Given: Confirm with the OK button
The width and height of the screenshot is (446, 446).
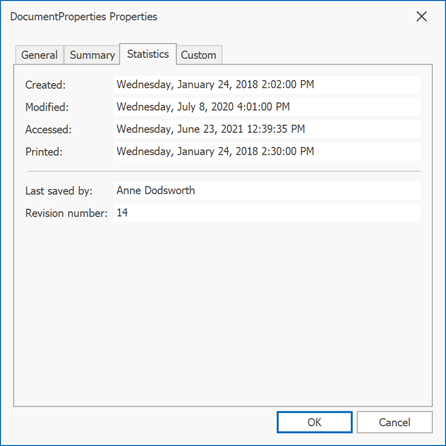Looking at the screenshot, I should [x=314, y=422].
